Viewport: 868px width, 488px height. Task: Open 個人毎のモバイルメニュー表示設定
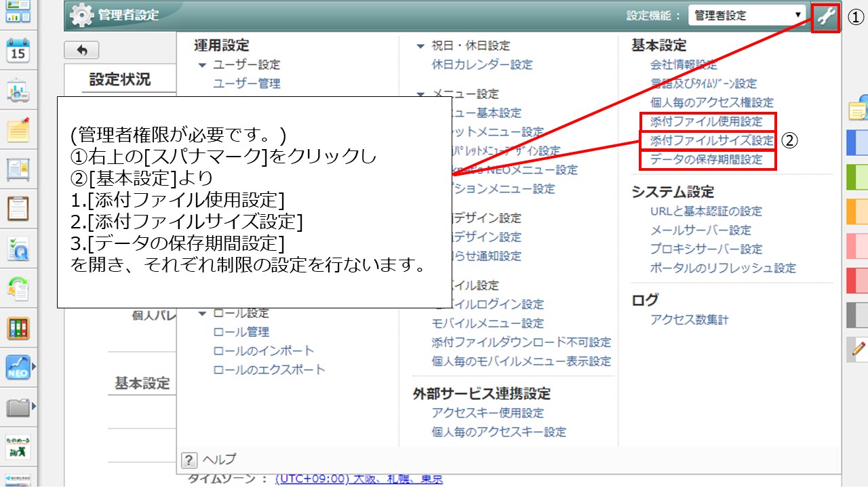tap(521, 361)
